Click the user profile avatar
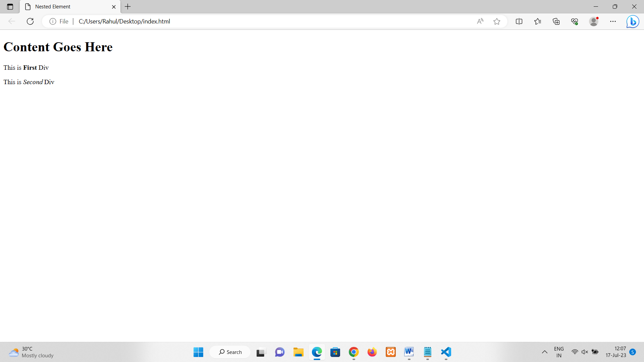The height and width of the screenshot is (362, 644). [594, 21]
